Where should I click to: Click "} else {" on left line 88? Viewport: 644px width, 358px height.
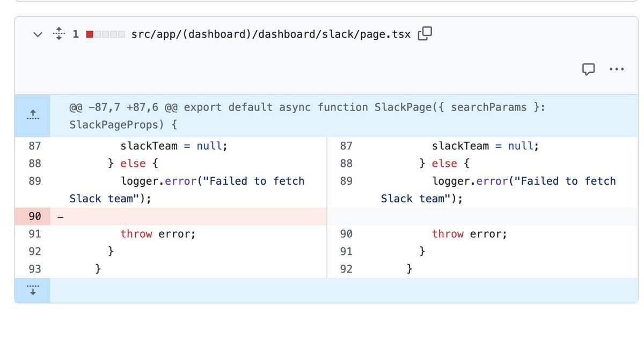point(133,163)
